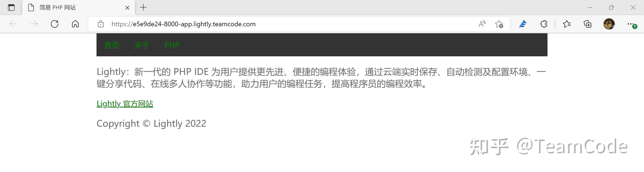The image size is (644, 172).
Task: Open the Extensions puzzle icon
Action: 543,24
